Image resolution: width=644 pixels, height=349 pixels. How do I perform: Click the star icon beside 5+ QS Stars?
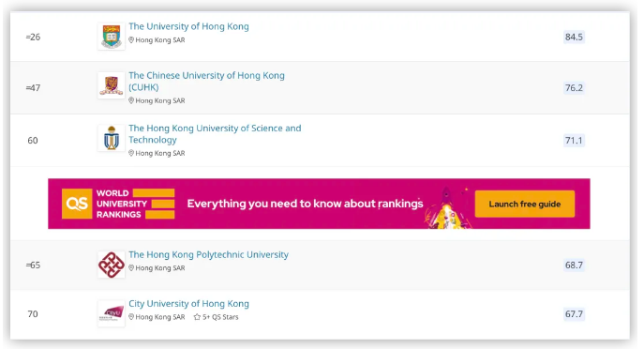(197, 317)
